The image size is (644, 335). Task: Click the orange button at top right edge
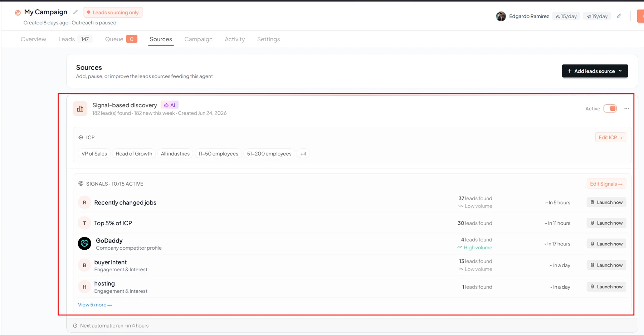(640, 16)
